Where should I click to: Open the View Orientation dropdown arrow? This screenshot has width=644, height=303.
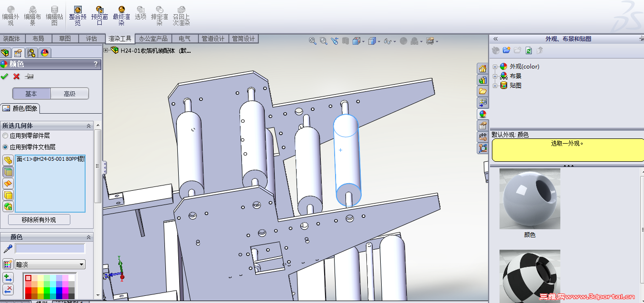[363, 41]
